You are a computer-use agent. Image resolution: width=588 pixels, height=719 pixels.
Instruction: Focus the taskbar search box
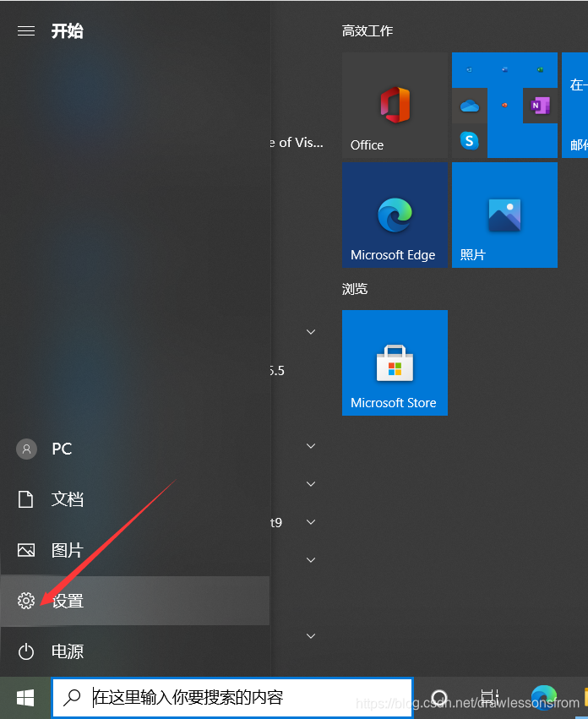pyautogui.click(x=232, y=697)
